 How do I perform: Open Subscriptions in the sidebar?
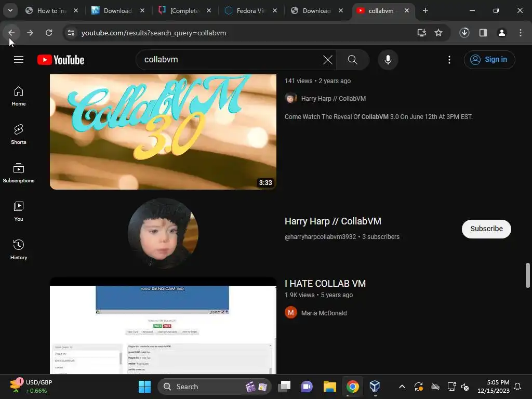19,173
